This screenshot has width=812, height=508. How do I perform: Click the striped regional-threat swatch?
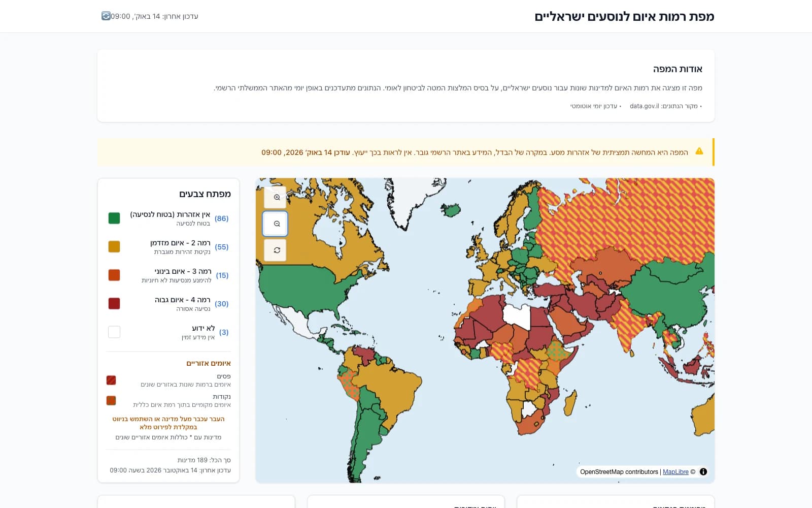[111, 380]
